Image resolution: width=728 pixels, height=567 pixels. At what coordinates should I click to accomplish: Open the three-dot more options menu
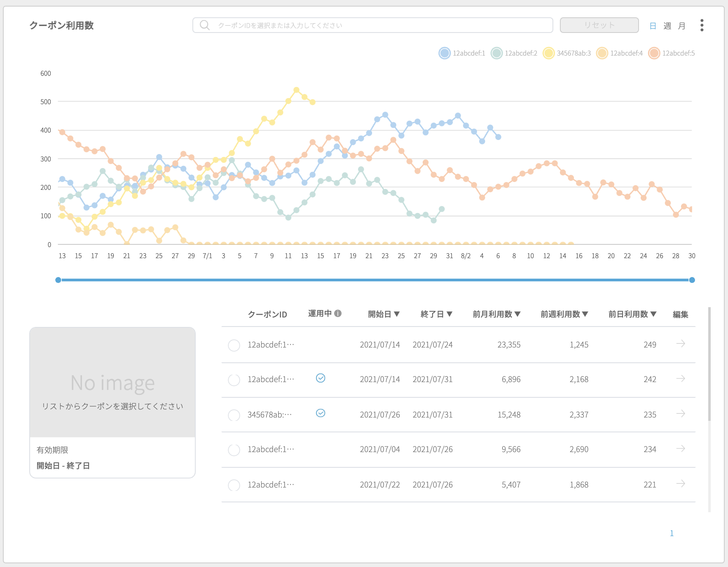pyautogui.click(x=702, y=25)
